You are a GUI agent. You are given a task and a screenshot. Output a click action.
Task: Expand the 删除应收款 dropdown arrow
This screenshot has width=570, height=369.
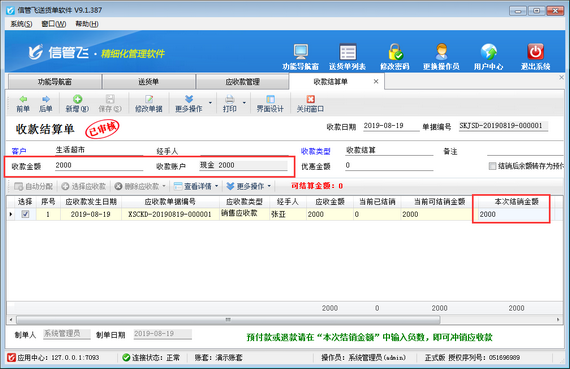[x=164, y=186]
